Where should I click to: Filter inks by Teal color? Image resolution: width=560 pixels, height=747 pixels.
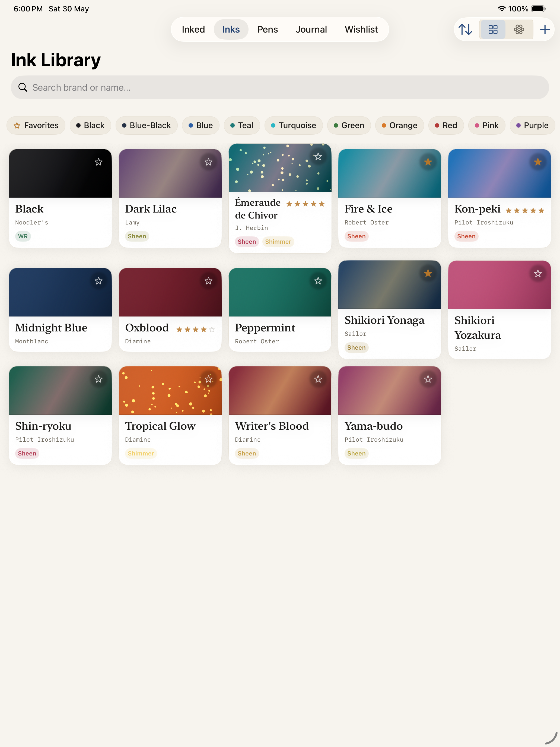(242, 125)
